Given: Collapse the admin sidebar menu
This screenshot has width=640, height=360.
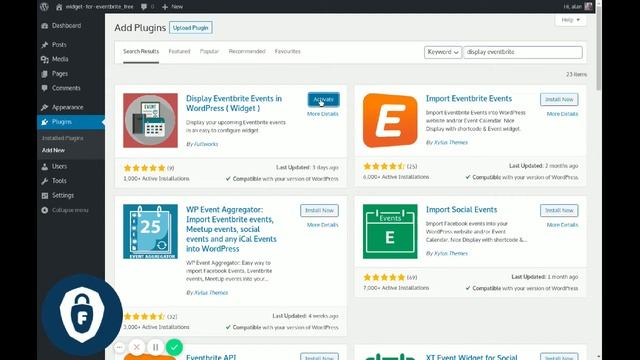Looking at the screenshot, I should click(x=65, y=210).
